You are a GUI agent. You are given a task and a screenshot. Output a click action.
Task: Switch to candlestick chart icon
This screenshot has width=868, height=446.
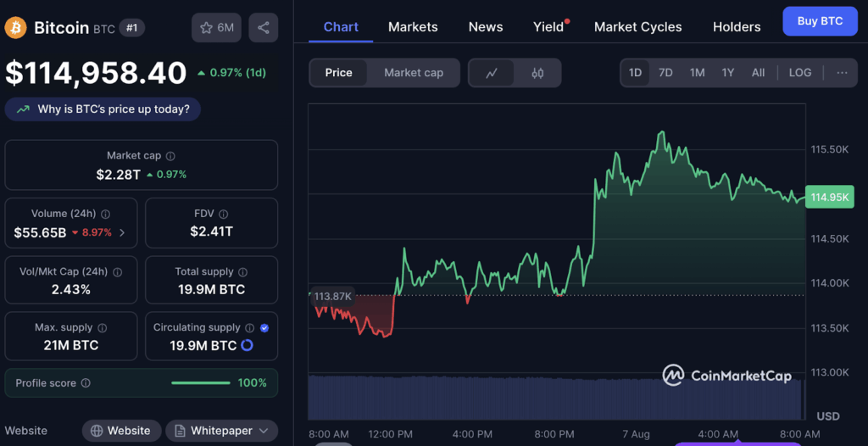point(537,73)
